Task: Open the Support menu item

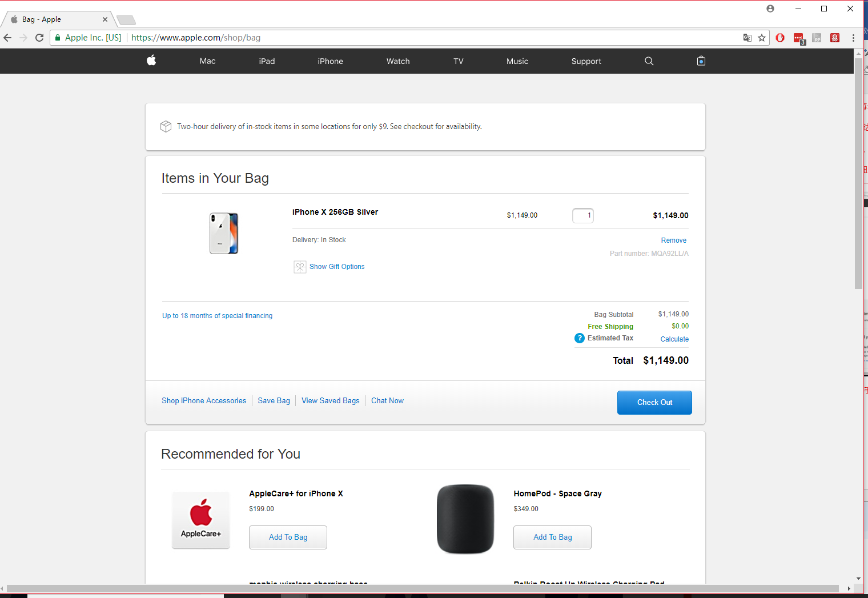Action: pyautogui.click(x=586, y=61)
